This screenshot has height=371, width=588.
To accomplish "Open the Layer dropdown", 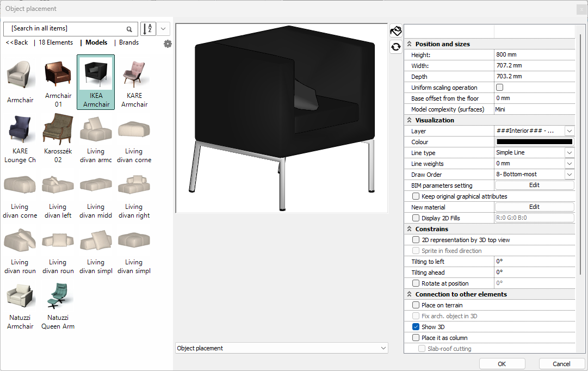I will [569, 131].
